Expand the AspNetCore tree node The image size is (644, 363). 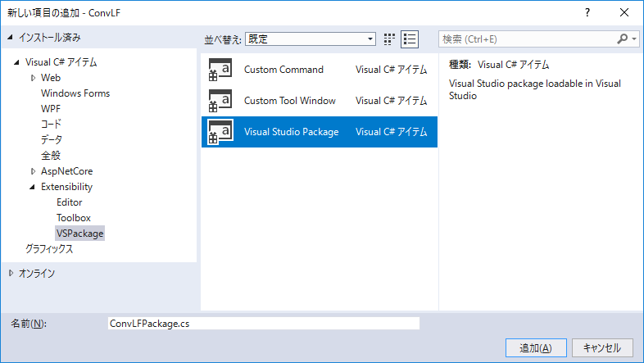(x=34, y=171)
